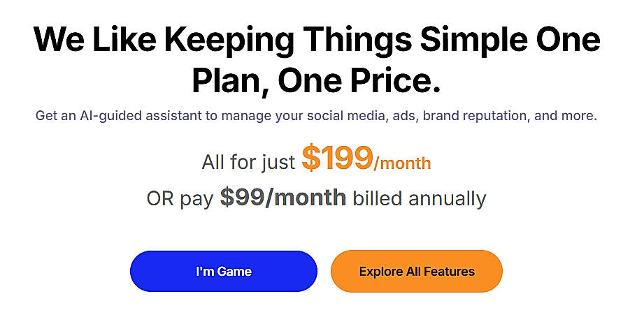Click the "OR pay" text
Viewport: 644px width, 310px height.
click(180, 198)
